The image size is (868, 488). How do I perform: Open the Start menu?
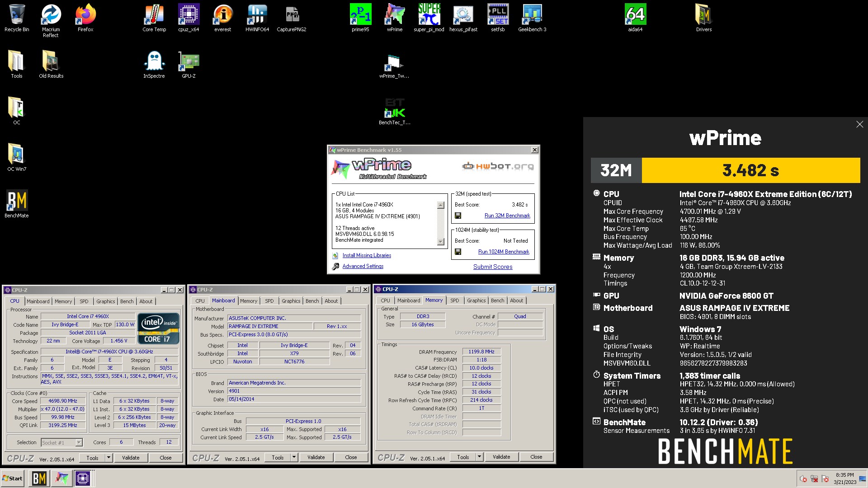(13, 478)
